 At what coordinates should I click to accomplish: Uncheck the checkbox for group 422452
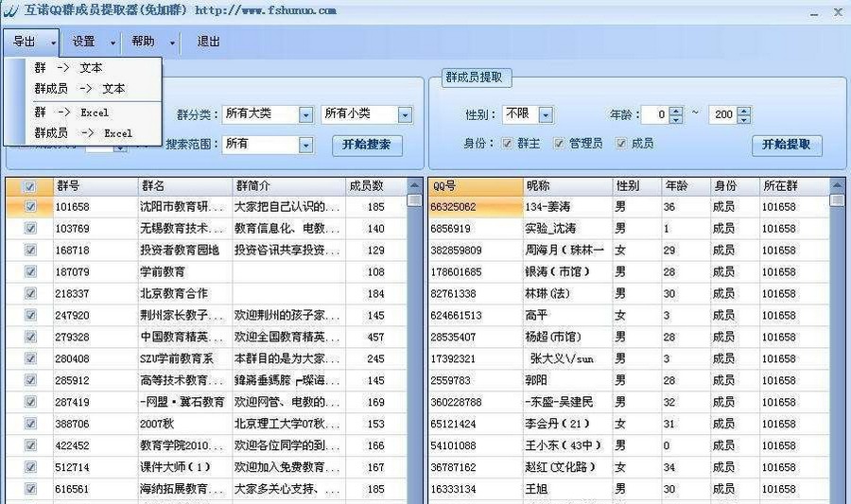(30, 445)
